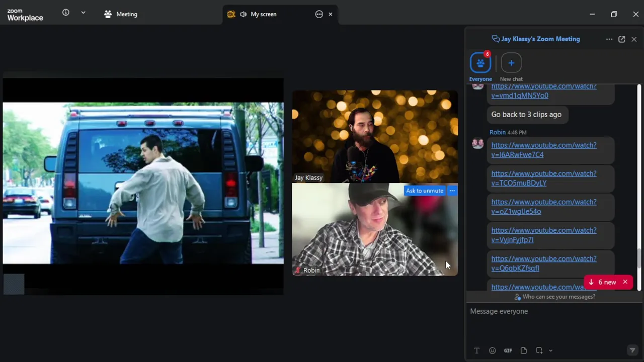This screenshot has width=644, height=362.
Task: Open the youtube link ending vmd1qMN5Yo0
Action: pos(544,90)
